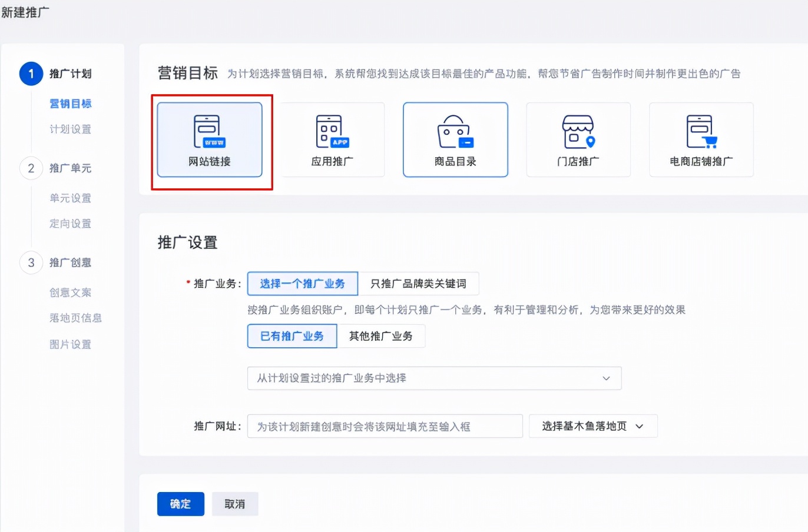
Task: Expand the 选择基木鱼落地页 dropdown
Action: coord(593,426)
